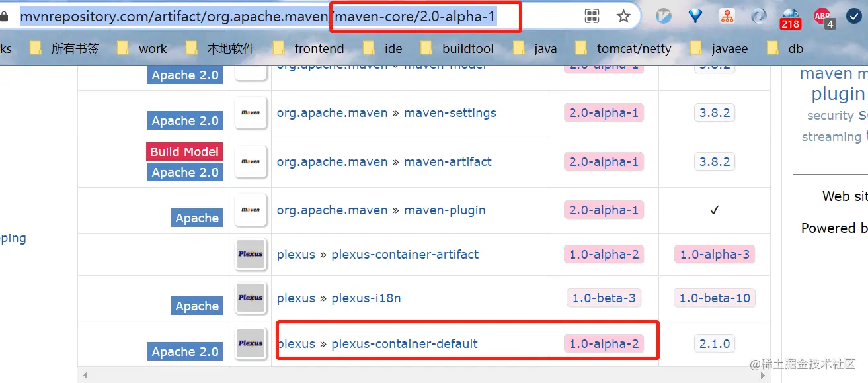Open the plexus-container-default artifact link

[405, 344]
